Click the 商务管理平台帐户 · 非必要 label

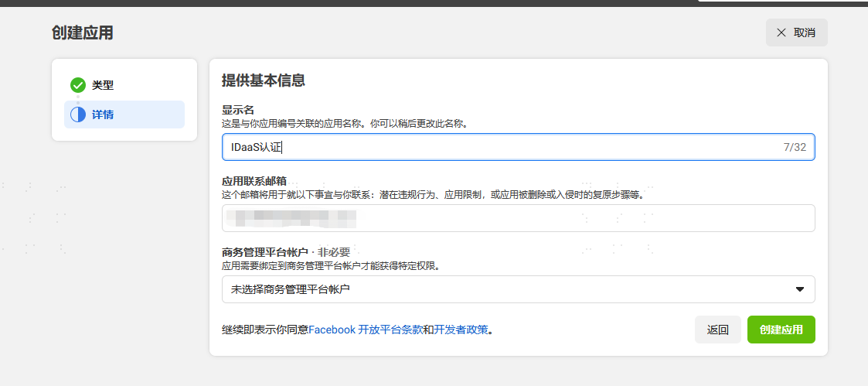coord(286,253)
